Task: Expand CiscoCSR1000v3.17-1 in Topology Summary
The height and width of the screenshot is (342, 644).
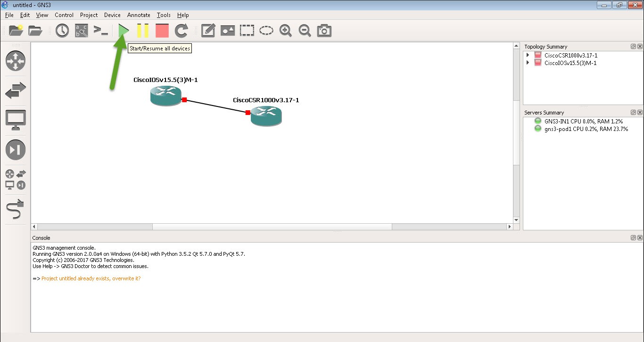Action: pos(528,55)
